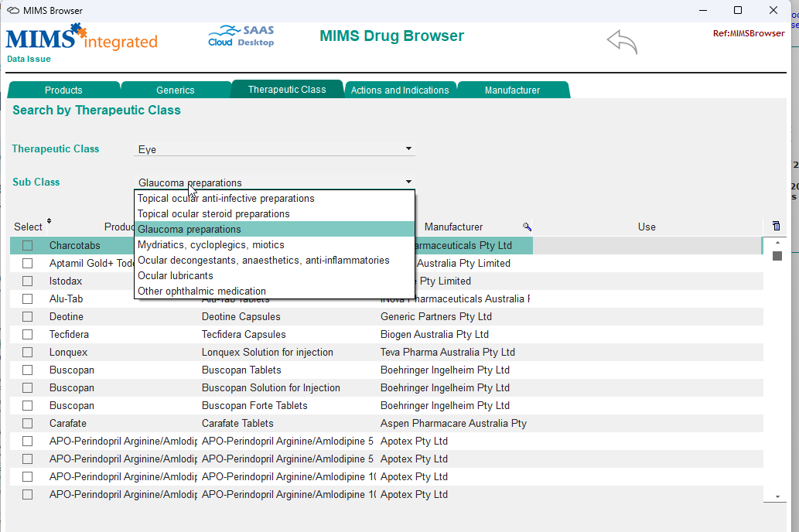Click the MIMS Browser title bar cloud icon
Image resolution: width=799 pixels, height=532 pixels.
click(x=13, y=10)
